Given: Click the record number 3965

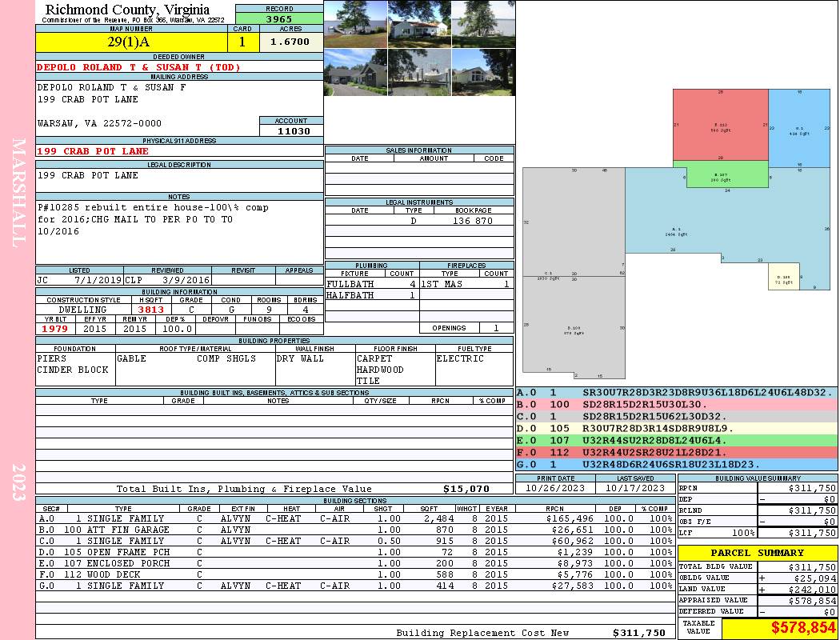Looking at the screenshot, I should (279, 18).
